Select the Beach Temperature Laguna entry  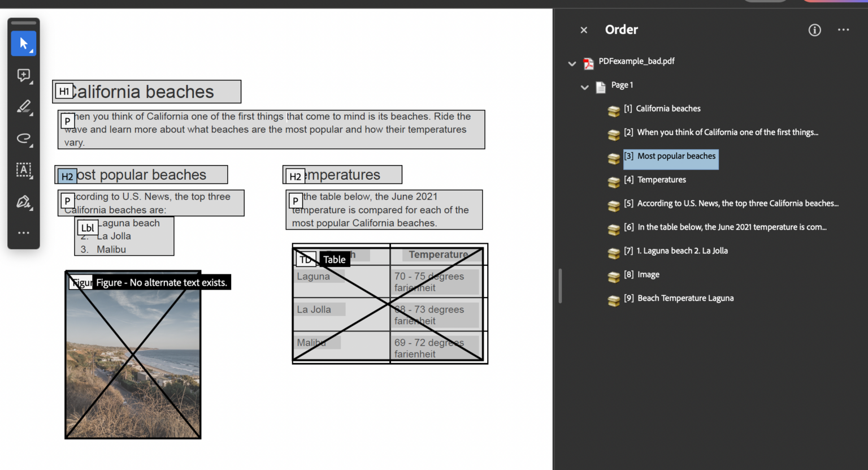click(x=685, y=298)
